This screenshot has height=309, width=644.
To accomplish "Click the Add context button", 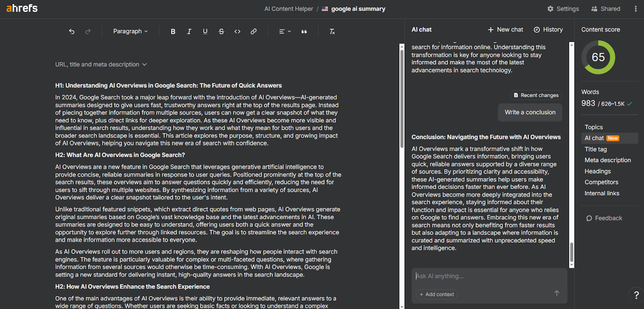I will [x=437, y=294].
